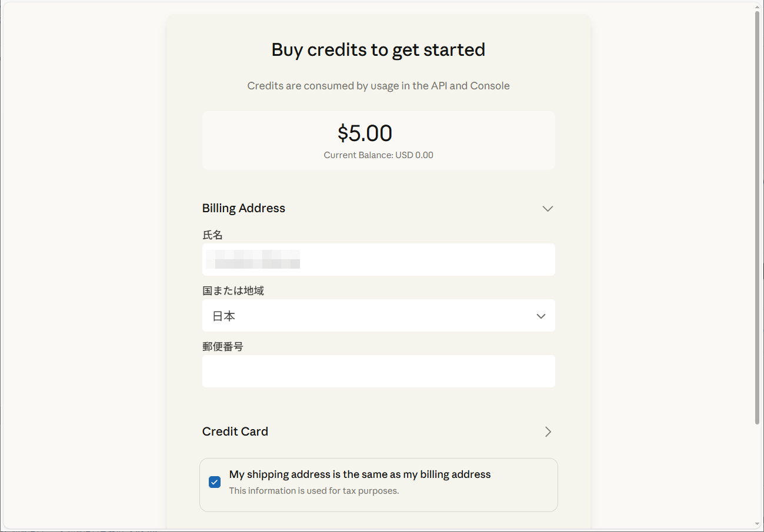Click the scrollbar down arrow
764x532 pixels.
[758, 524]
